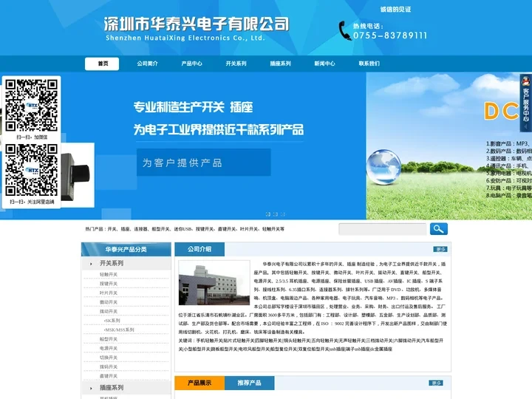The height and width of the screenshot is (399, 532).
Task: Open the 联系我们 navigation item
Action: 369,64
